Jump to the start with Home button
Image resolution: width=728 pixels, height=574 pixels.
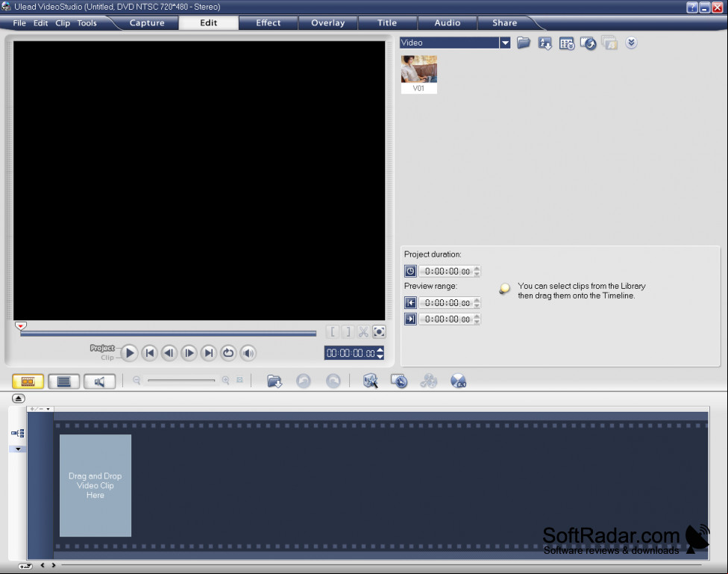click(x=149, y=353)
